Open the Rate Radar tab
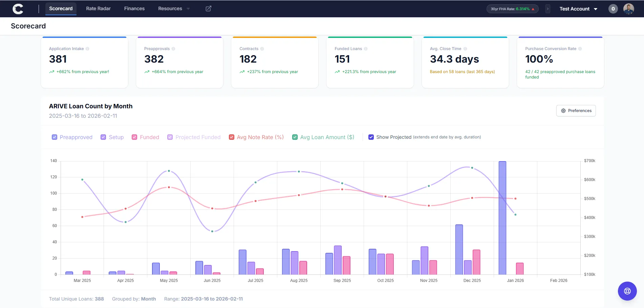Image resolution: width=644 pixels, height=308 pixels. click(98, 8)
